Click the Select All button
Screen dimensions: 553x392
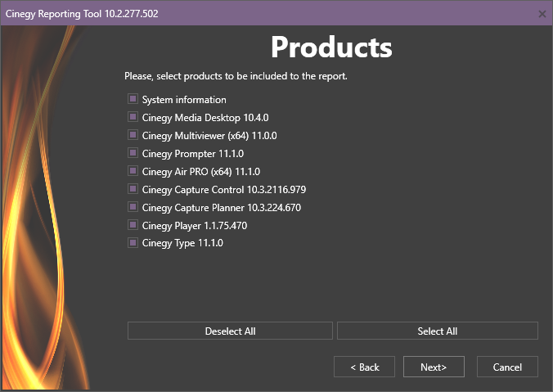[x=438, y=331]
